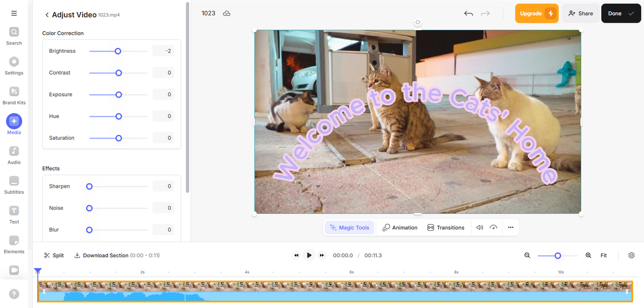Viewport: 644px width, 308px height.
Task: Click the Contrast slider handle
Action: click(119, 72)
